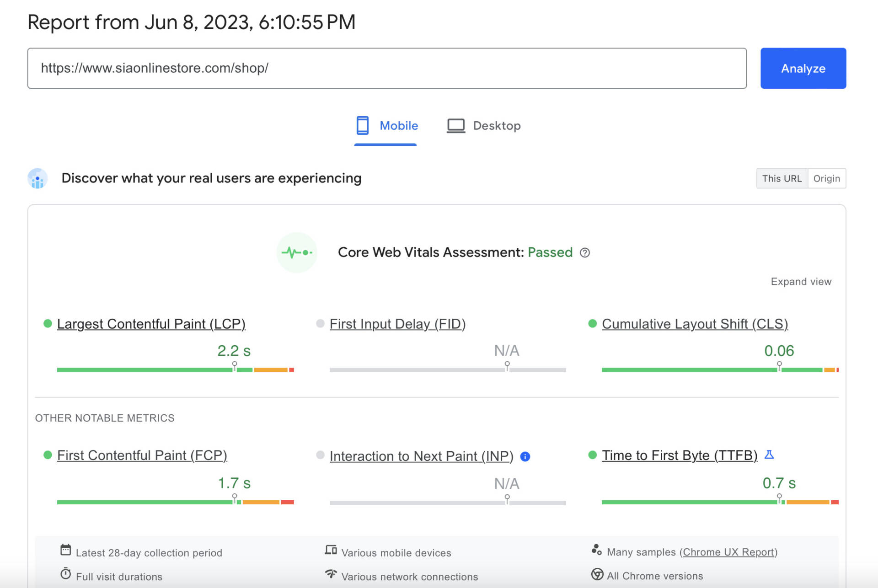Viewport: 878px width, 588px height.
Task: Switch to the Origin data toggle
Action: 826,178
